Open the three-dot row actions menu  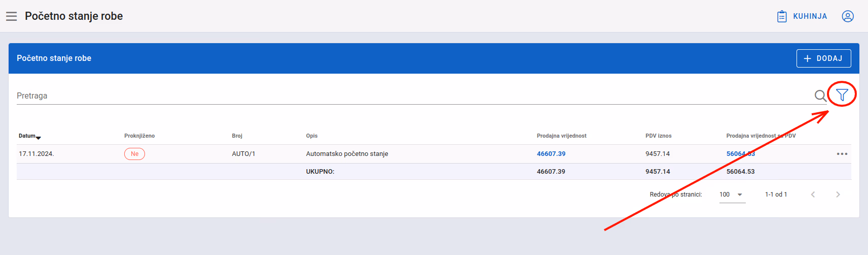point(842,154)
